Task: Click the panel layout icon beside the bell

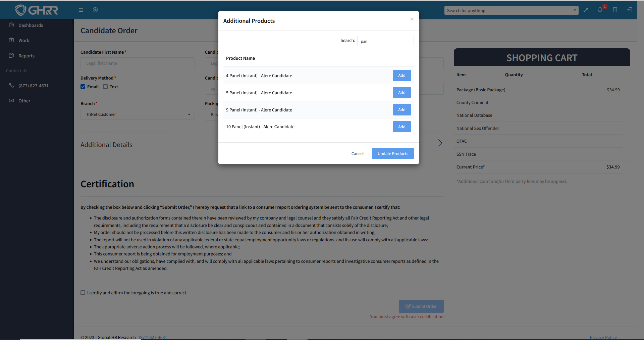Action: click(x=615, y=10)
